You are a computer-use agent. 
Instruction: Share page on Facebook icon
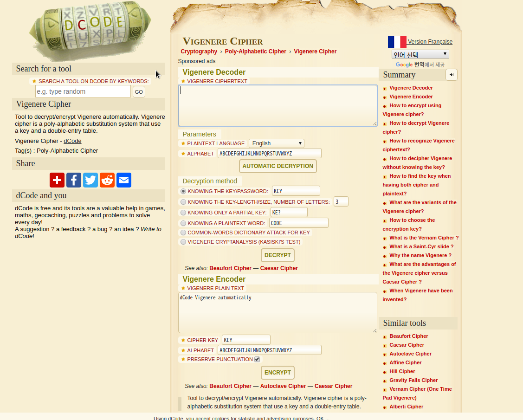click(74, 180)
